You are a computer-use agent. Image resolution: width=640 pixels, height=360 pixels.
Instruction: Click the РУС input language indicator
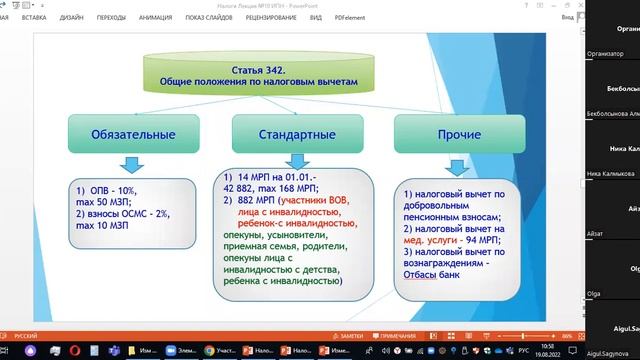click(524, 350)
